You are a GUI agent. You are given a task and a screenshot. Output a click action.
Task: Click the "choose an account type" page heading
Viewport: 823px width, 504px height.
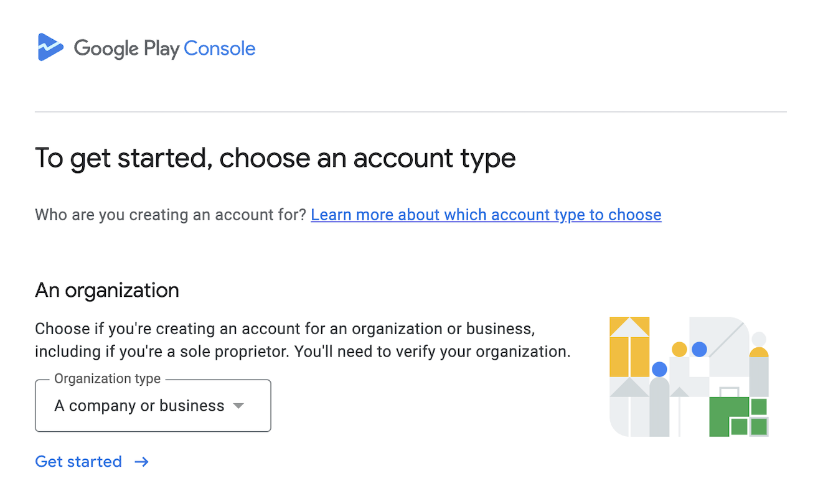[368, 158]
